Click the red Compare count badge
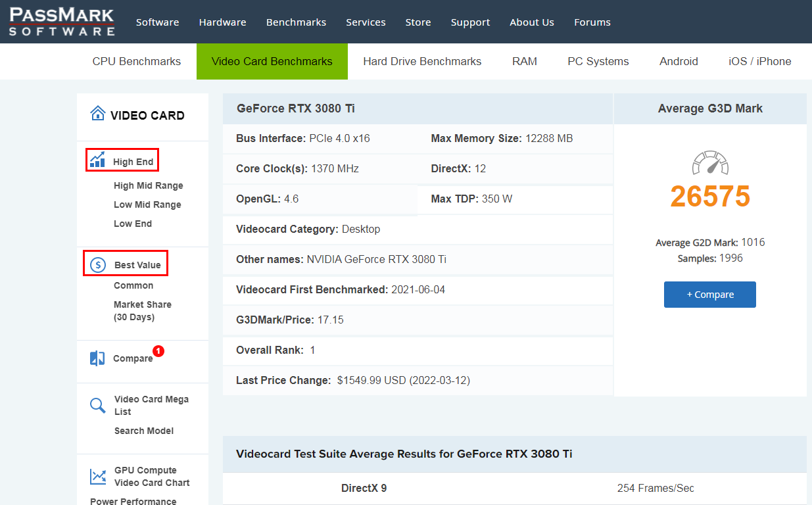This screenshot has width=812, height=505. (x=158, y=351)
